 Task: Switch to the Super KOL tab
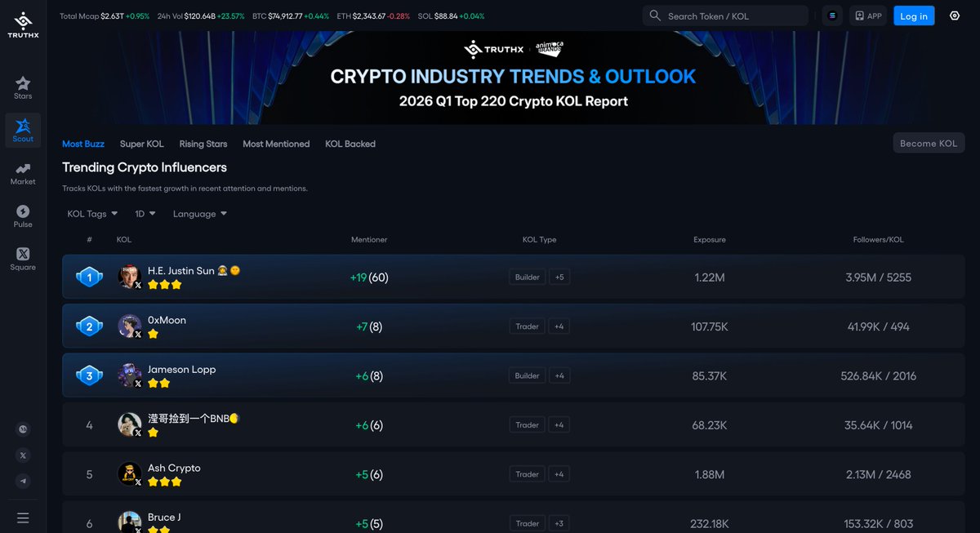coord(142,144)
